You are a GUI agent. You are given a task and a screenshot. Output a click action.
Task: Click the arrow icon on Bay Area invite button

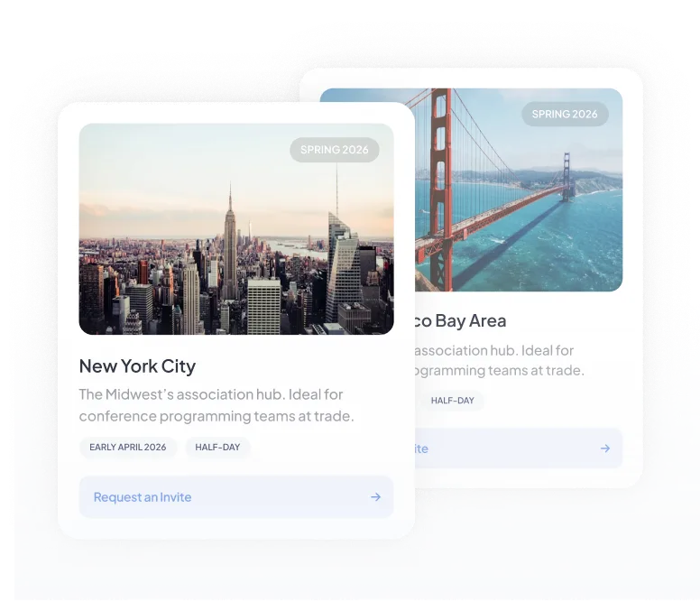(605, 448)
